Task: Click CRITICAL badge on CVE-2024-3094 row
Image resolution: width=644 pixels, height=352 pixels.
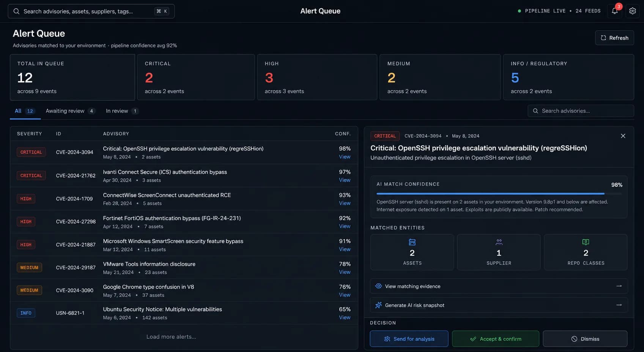Action: (31, 152)
